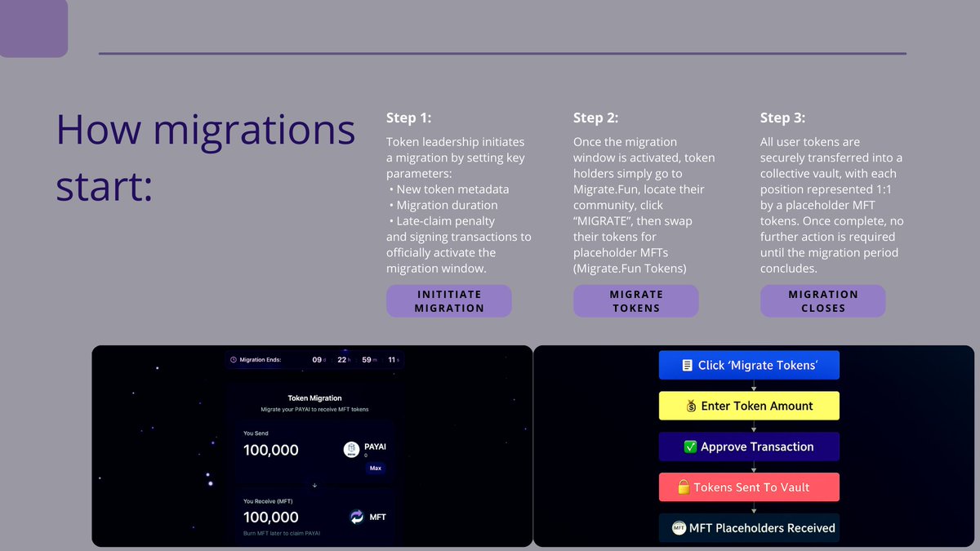Click the red Tokens Sent To Vault box
The height and width of the screenshot is (551, 980).
[749, 487]
